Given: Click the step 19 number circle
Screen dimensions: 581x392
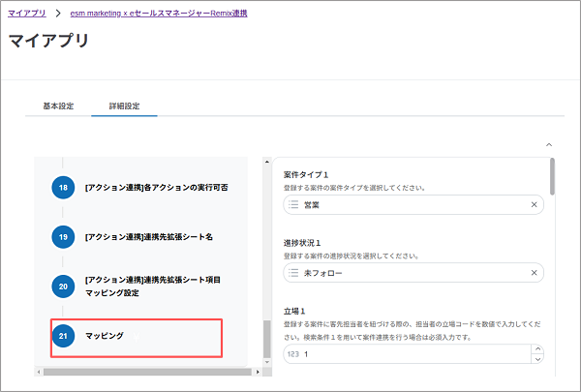Looking at the screenshot, I should [x=63, y=235].
